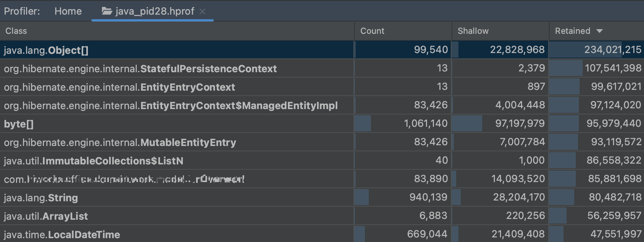Click retained size 47,551,997
The image size is (644, 242).
click(616, 234)
